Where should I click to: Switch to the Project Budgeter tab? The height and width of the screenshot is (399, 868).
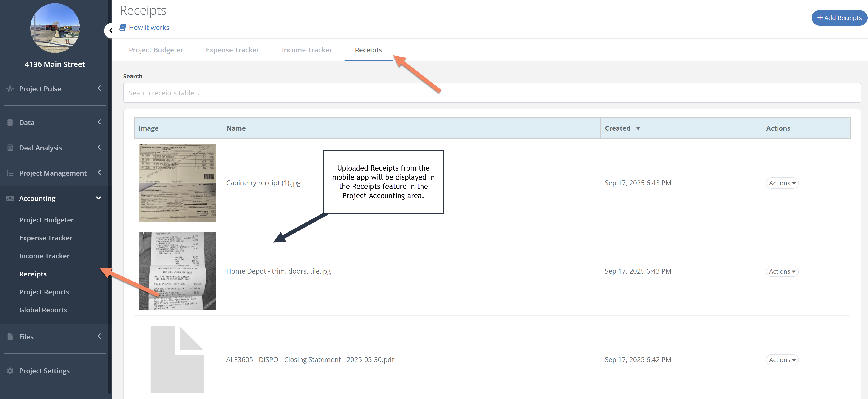point(156,50)
